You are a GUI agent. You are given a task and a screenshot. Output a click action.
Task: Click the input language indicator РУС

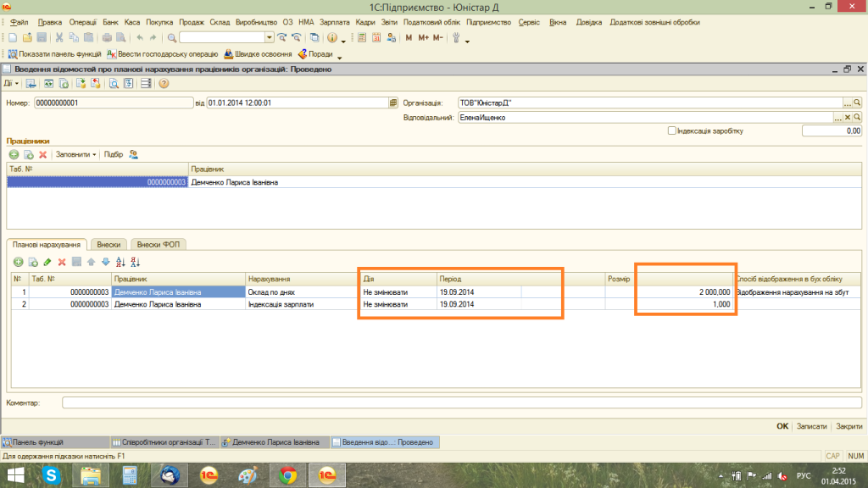point(804,476)
